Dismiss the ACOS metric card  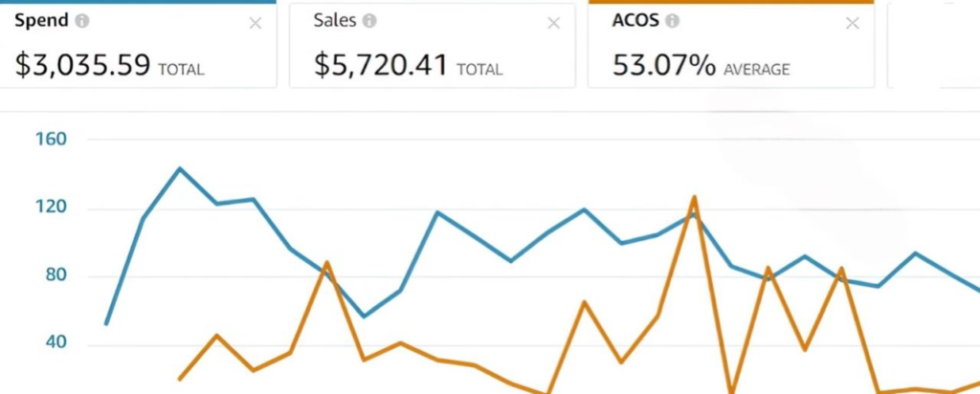click(853, 24)
